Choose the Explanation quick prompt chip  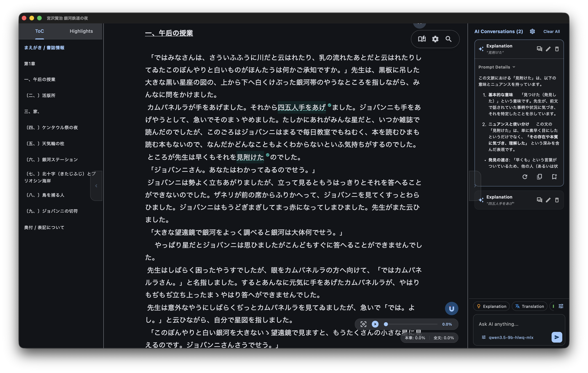[491, 306]
